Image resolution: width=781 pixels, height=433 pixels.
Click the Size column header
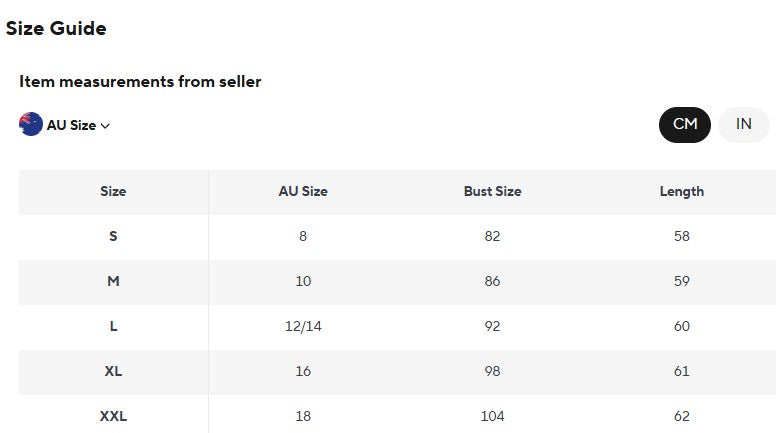(x=113, y=191)
